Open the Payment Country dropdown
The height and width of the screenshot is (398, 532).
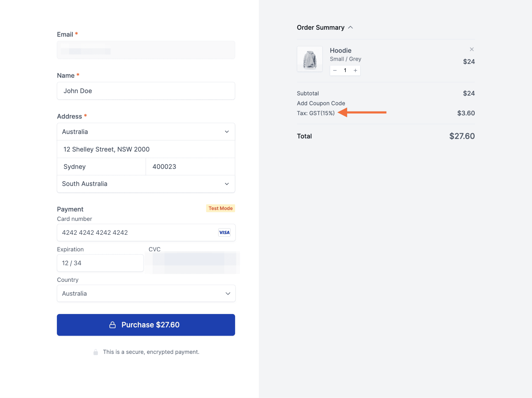point(146,293)
